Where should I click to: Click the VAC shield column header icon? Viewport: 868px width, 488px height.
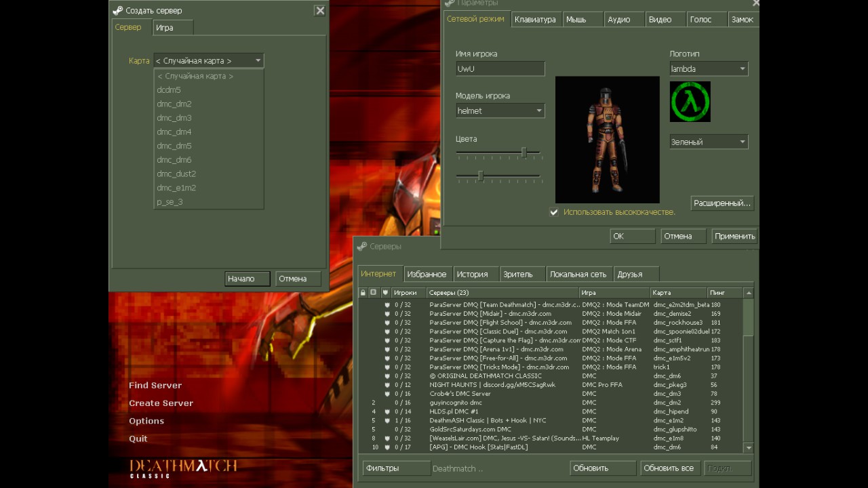pos(385,293)
